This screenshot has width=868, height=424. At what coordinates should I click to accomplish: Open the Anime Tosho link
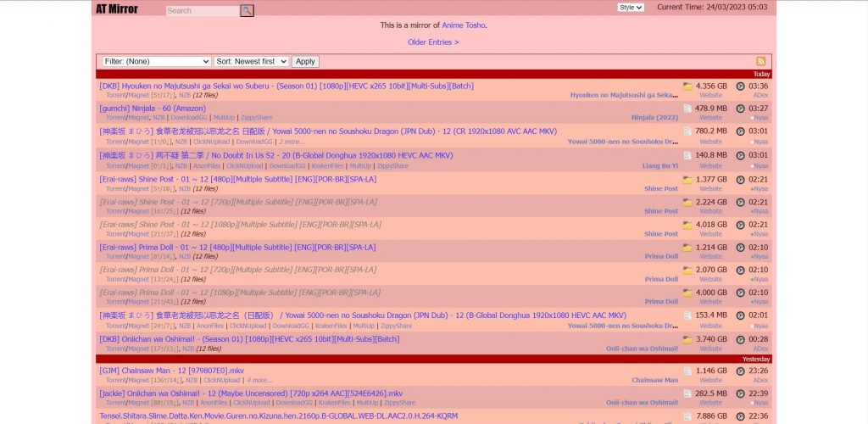tap(463, 25)
